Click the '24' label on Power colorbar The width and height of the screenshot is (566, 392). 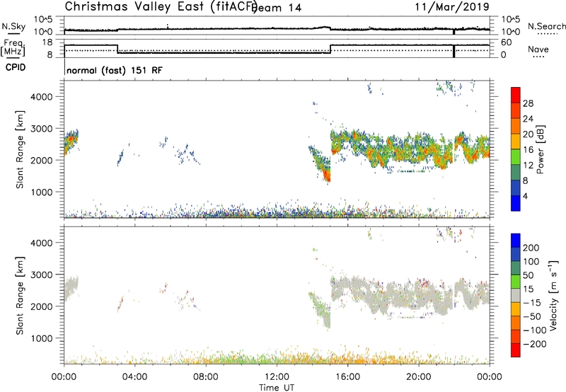pos(528,119)
